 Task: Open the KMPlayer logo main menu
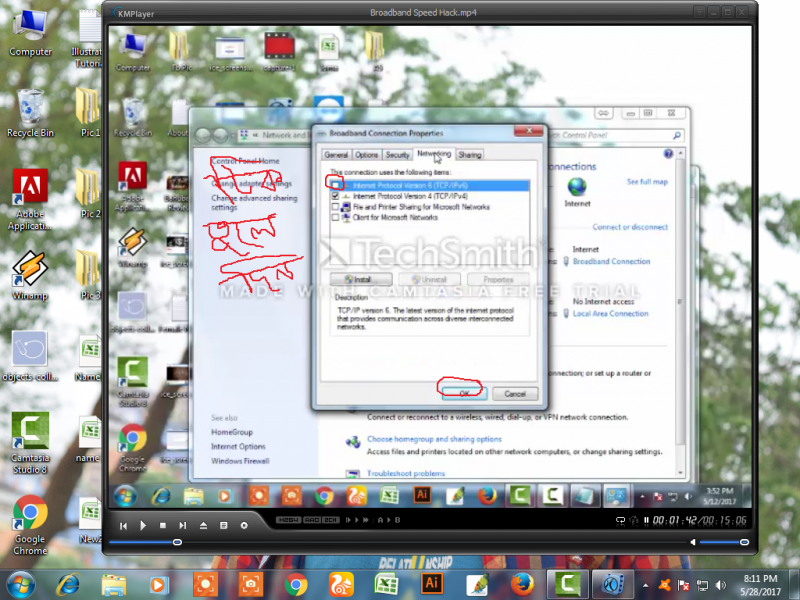[x=134, y=13]
